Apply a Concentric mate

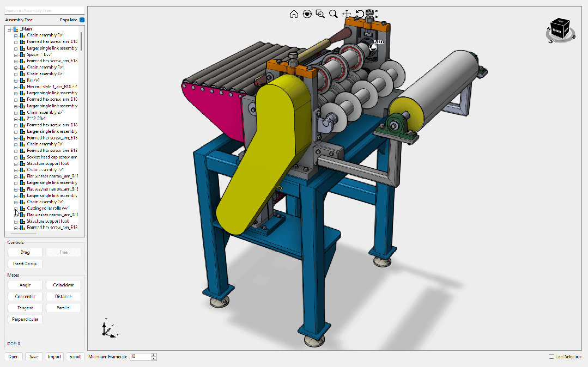click(x=25, y=296)
